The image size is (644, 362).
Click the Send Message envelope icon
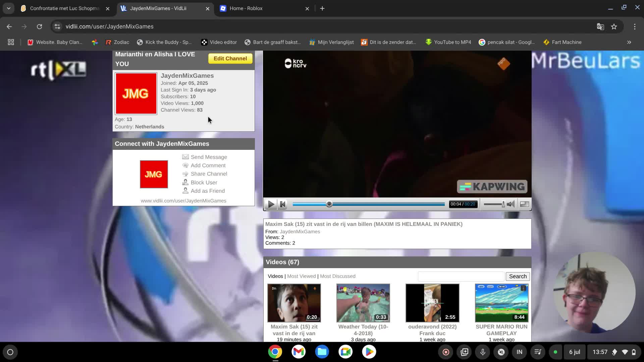(185, 157)
